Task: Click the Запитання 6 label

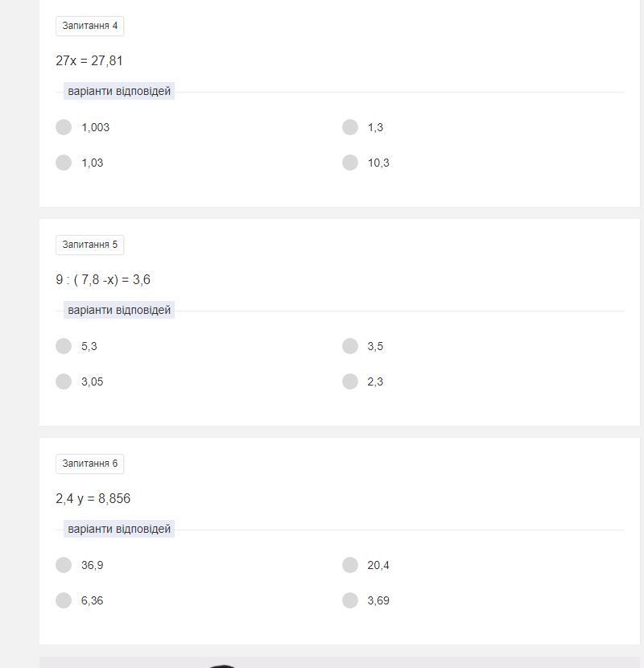Action: click(x=90, y=464)
